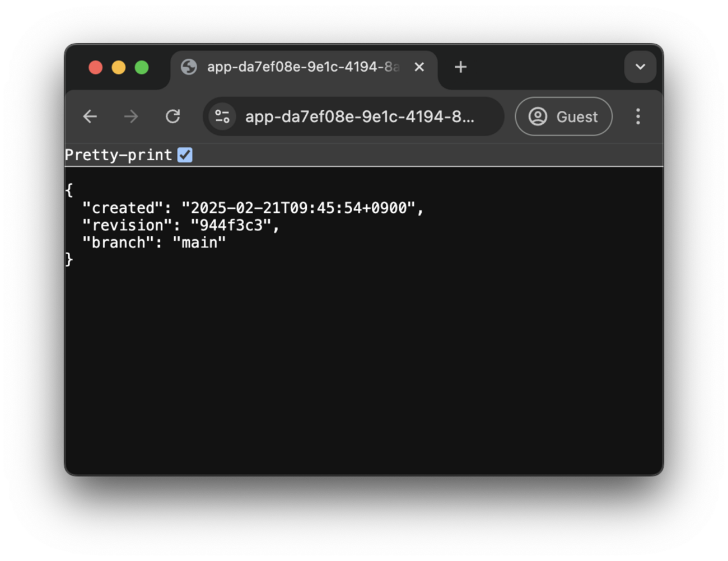Click the yellow minimize window button

tap(119, 68)
